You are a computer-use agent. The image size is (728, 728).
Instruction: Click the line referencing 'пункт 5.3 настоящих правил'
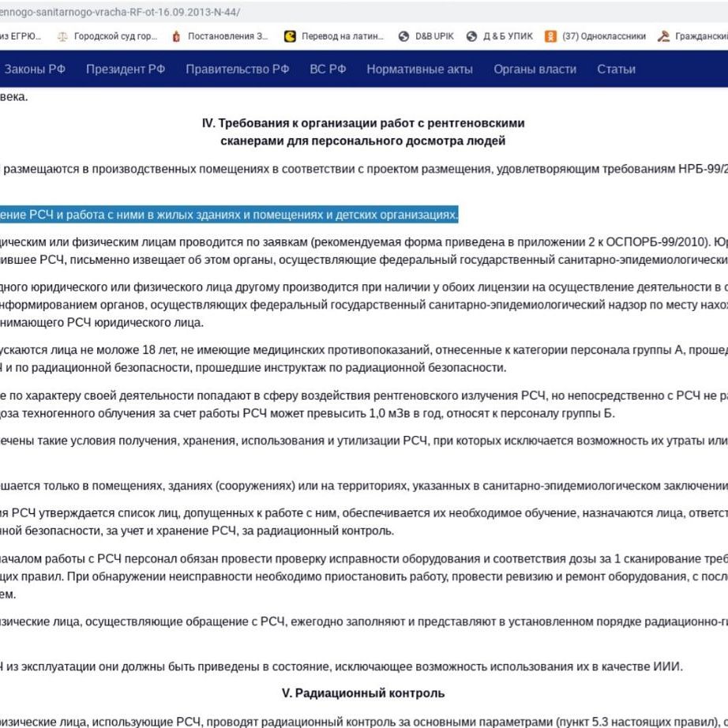(364, 722)
